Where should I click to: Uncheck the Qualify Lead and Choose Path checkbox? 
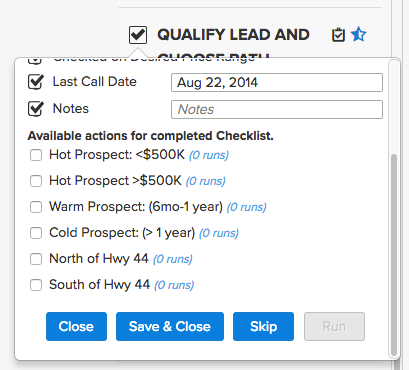point(138,35)
